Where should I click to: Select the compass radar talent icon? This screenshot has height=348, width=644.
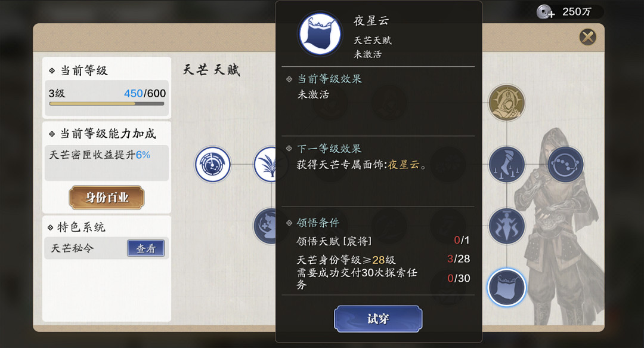coord(212,165)
